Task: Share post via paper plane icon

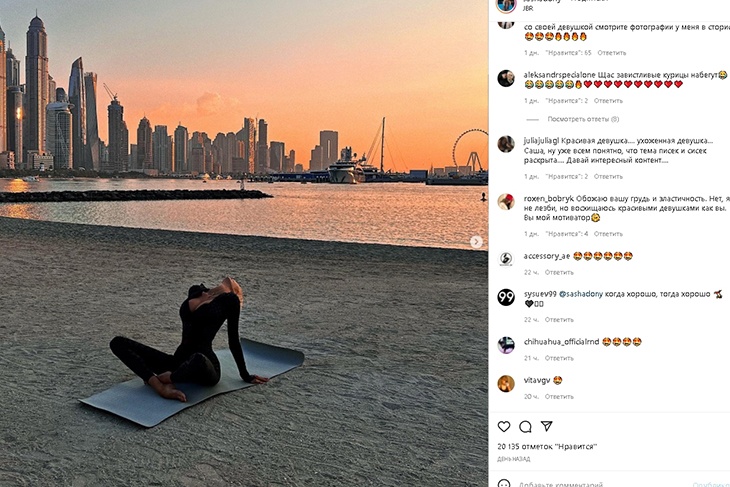Action: click(x=547, y=426)
